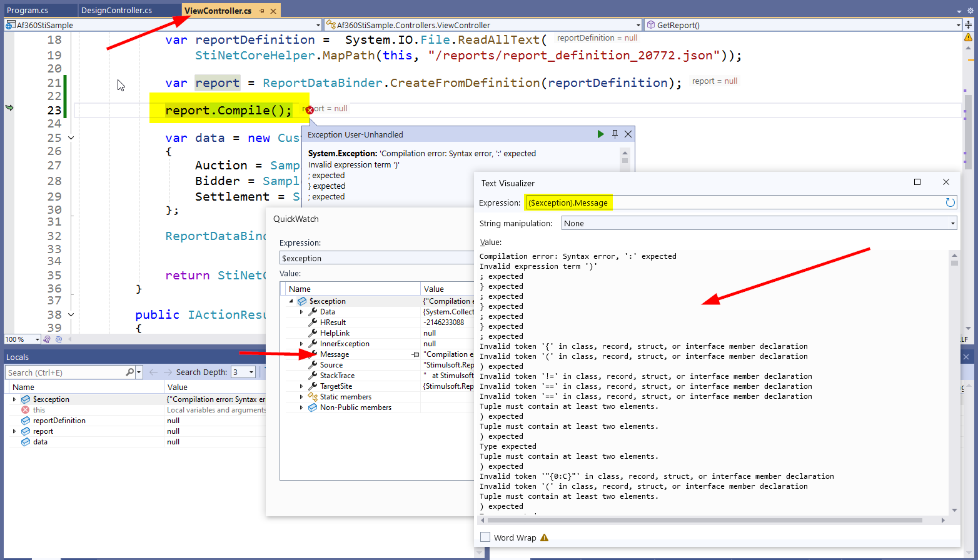Pin the Exception User-Unhandled popup
This screenshot has height=560, width=978.
pyautogui.click(x=615, y=134)
